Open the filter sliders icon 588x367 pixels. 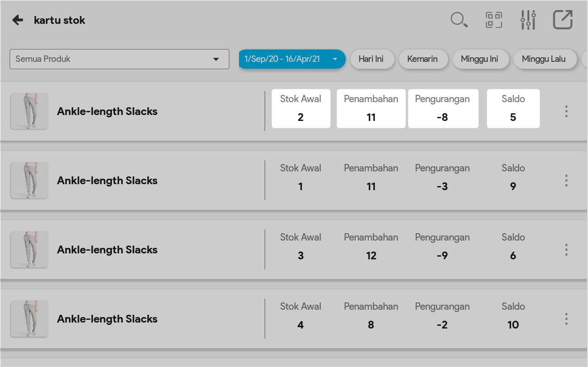point(528,20)
